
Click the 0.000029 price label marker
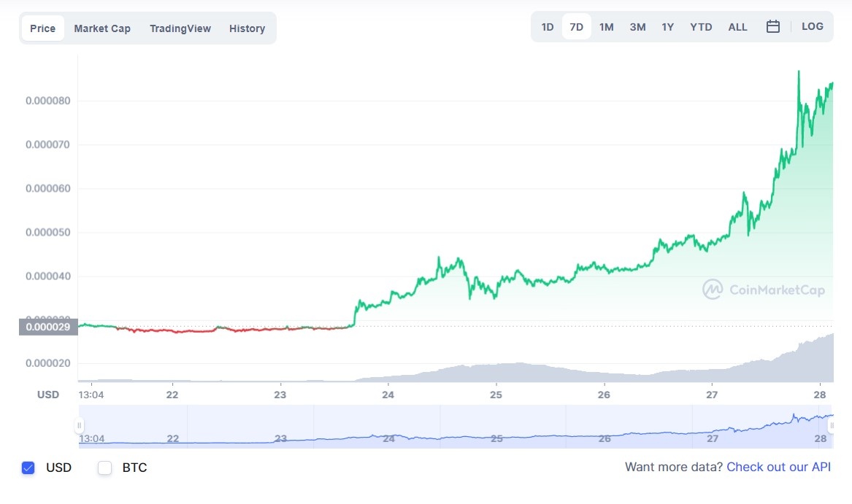(48, 327)
